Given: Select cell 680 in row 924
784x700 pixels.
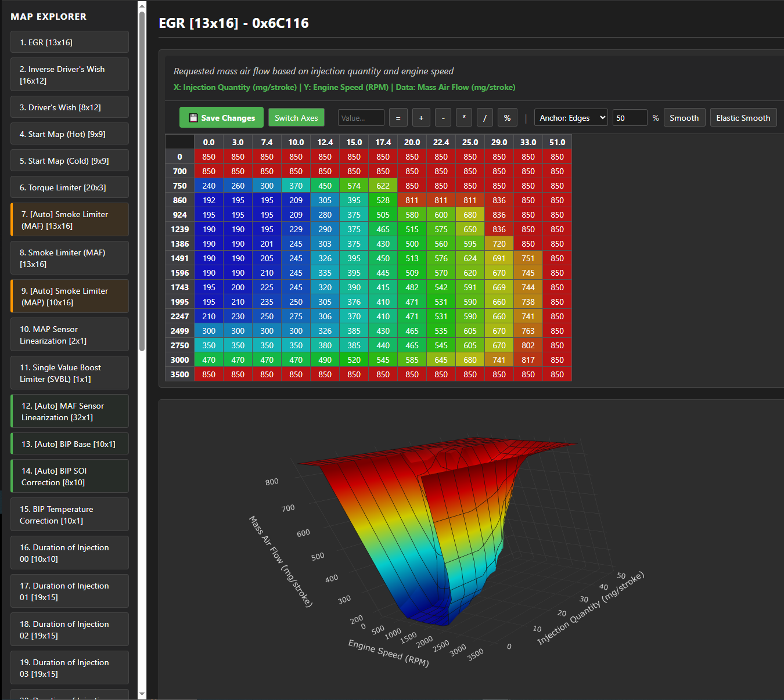Looking at the screenshot, I should point(470,215).
